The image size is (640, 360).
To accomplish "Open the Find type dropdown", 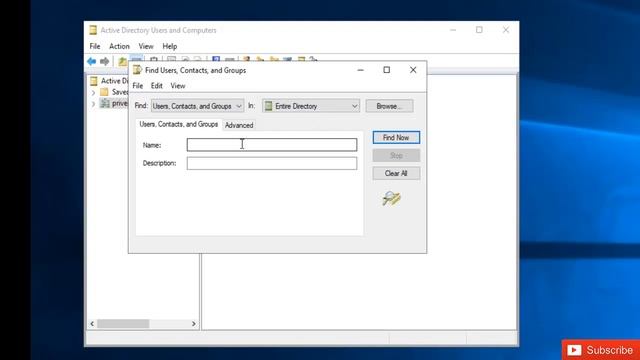I will point(198,106).
